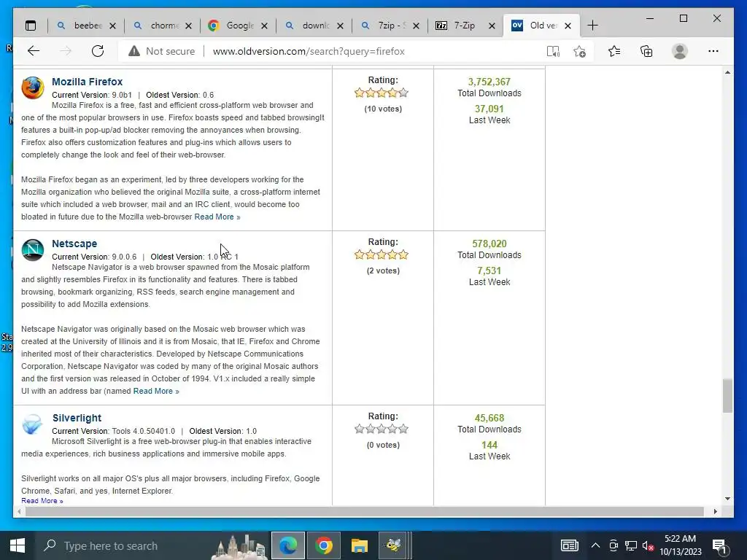Open Microsoft Edge from the taskbar
The width and height of the screenshot is (747, 560).
[288, 545]
